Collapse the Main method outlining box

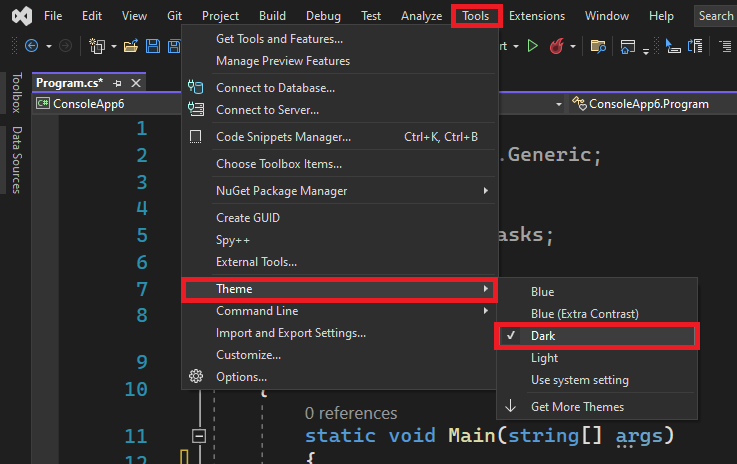pyautogui.click(x=199, y=436)
